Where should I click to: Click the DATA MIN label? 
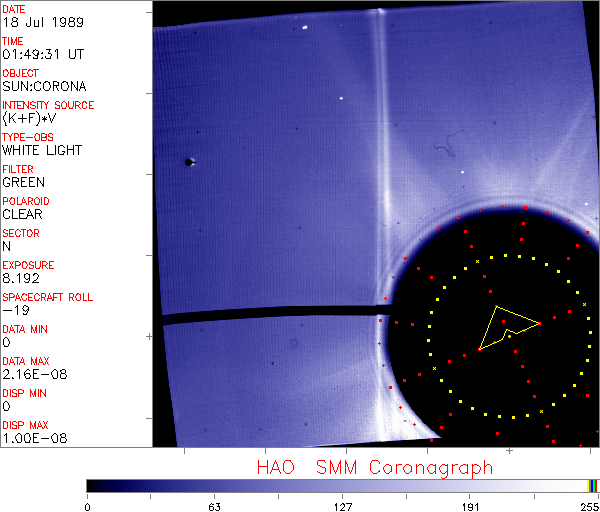[x=25, y=329]
